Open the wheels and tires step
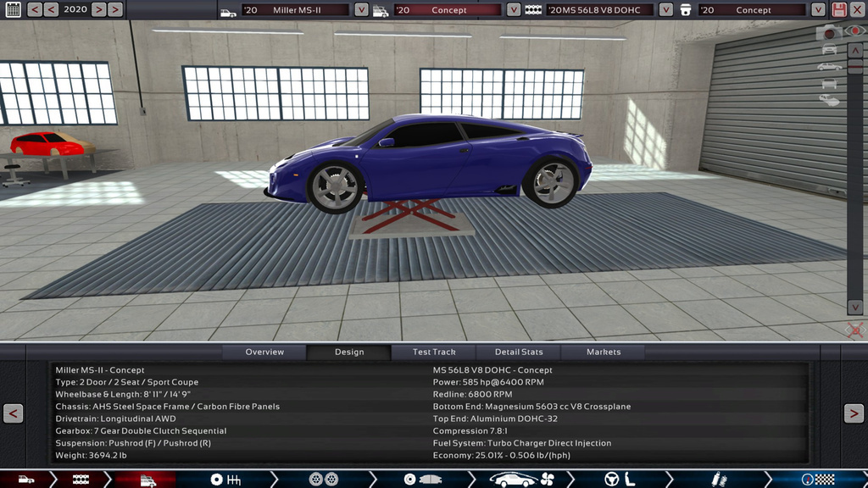The width and height of the screenshot is (868, 488). (x=323, y=480)
